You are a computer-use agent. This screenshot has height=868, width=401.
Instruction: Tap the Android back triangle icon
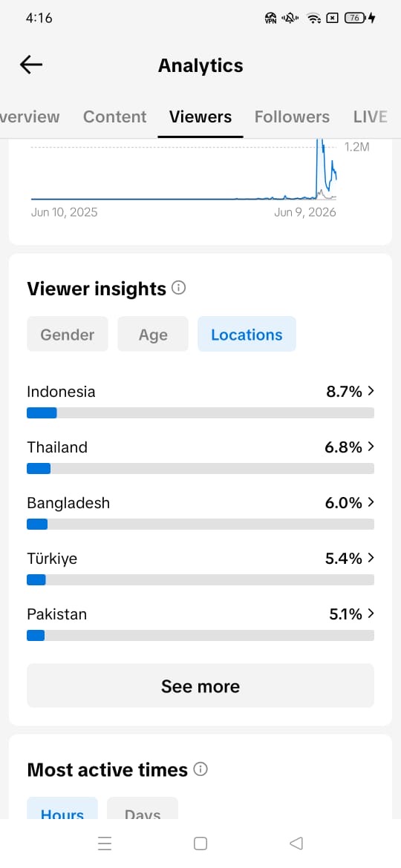[x=296, y=843]
